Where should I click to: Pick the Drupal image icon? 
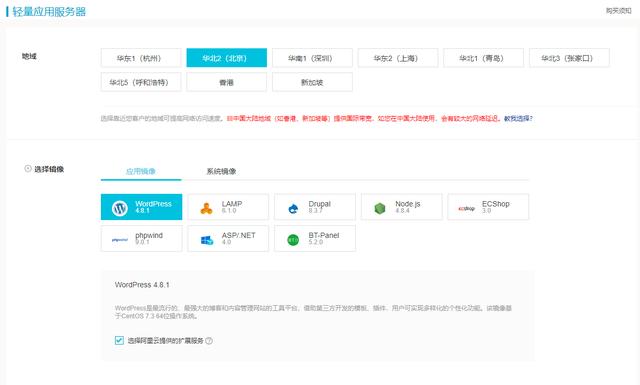[293, 209]
